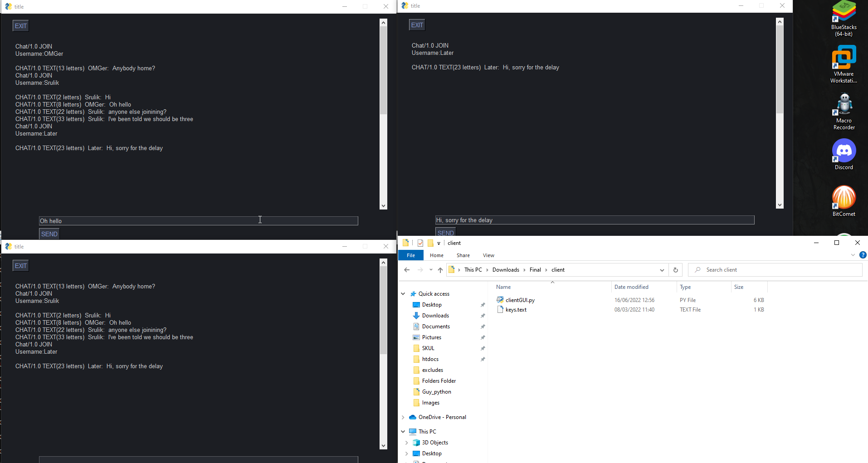Click Downloads in address breadcrumb

(x=506, y=270)
